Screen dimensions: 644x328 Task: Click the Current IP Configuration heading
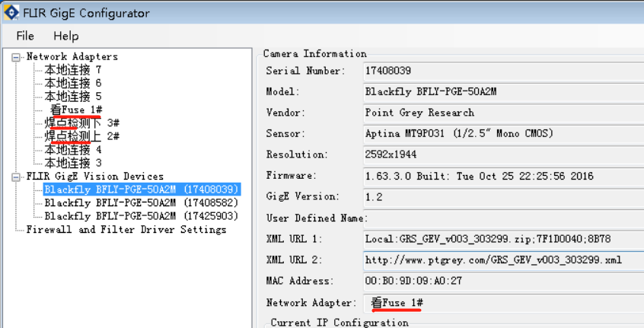[x=340, y=322]
